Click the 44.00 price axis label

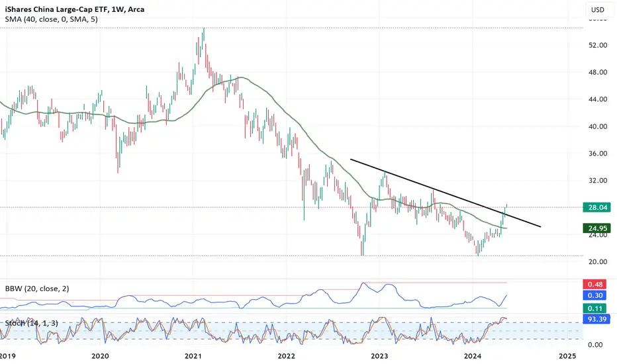pos(598,99)
